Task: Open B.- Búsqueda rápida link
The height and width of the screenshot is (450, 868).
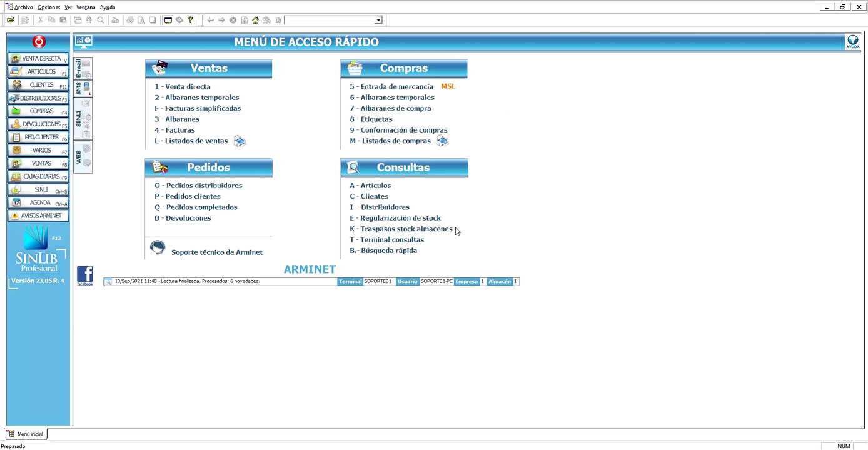Action: coord(383,251)
